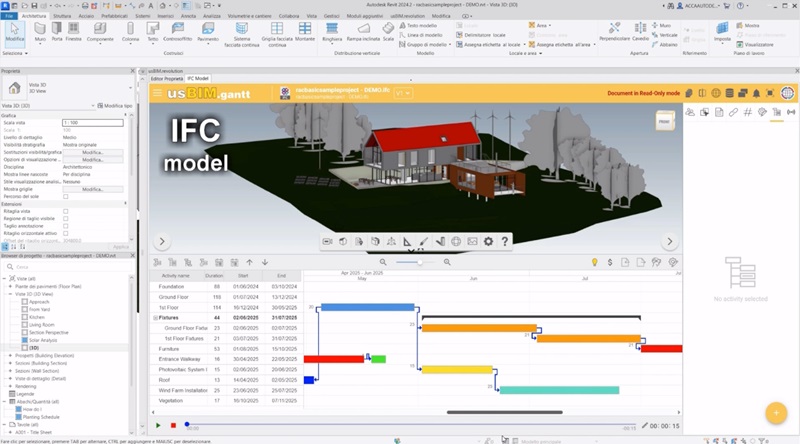The width and height of the screenshot is (800, 444).
Task: Click the Imposta work plane tool
Action: [x=722, y=32]
